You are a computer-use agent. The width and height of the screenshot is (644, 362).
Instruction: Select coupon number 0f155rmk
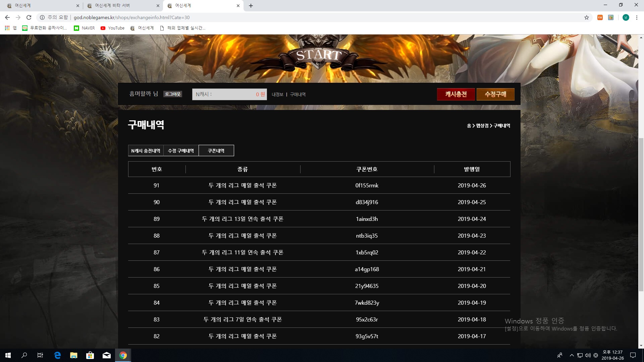367,185
